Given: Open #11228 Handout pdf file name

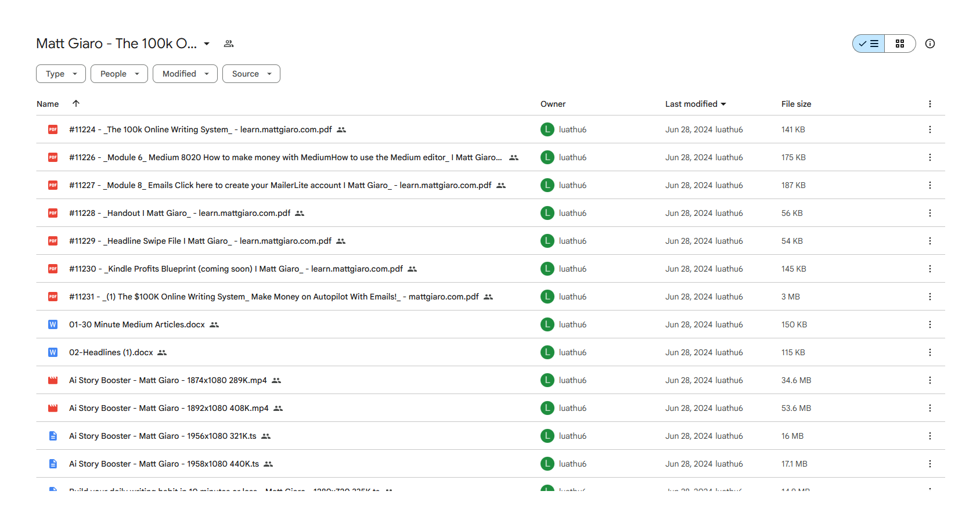Looking at the screenshot, I should (180, 213).
